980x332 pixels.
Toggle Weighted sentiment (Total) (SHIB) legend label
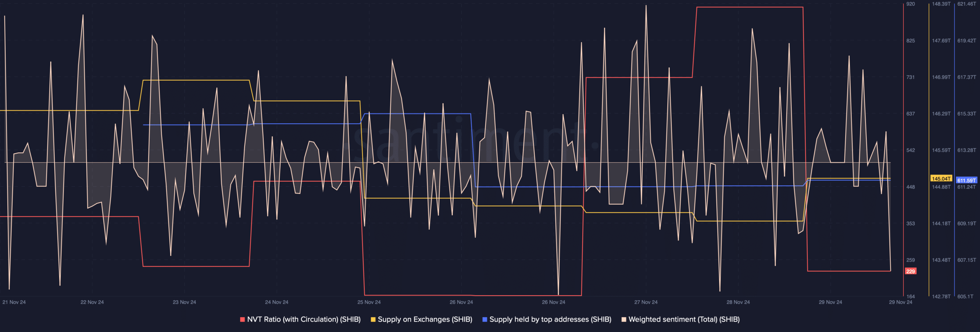pyautogui.click(x=684, y=319)
